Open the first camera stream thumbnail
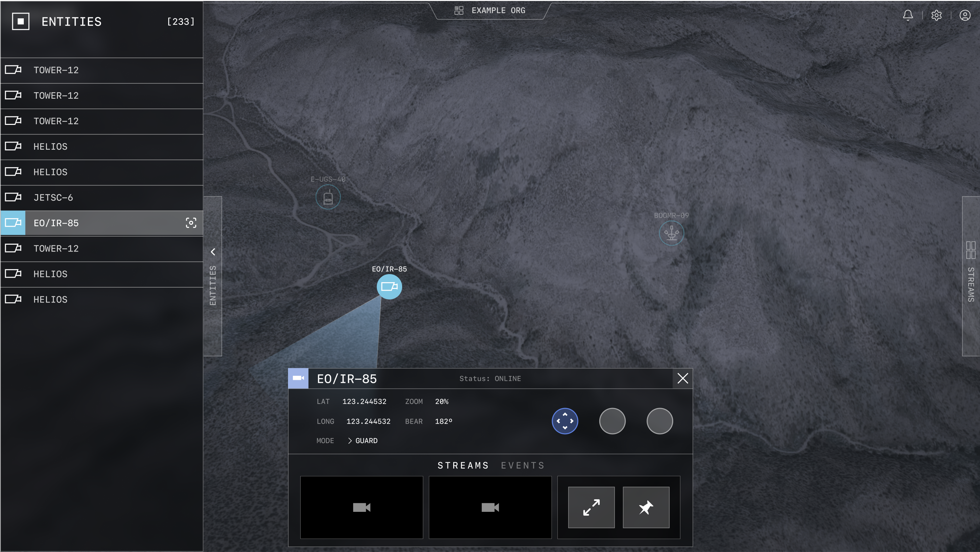980x552 pixels. (x=361, y=507)
